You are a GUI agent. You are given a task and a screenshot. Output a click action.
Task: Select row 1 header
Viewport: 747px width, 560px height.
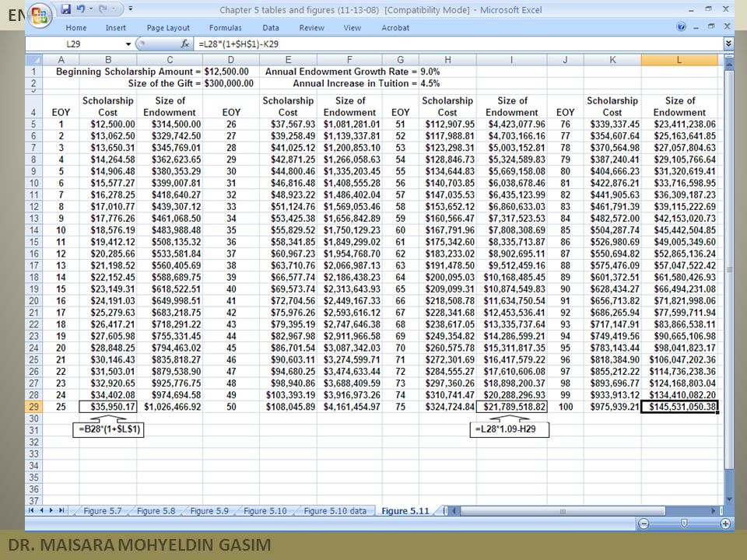[33, 72]
